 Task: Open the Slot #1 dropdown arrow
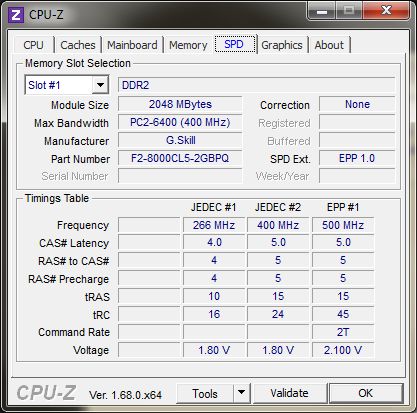[100, 85]
